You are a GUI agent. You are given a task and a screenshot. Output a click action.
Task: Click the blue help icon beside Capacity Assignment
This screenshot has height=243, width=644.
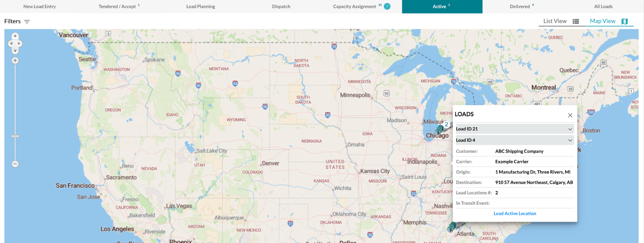[x=387, y=6]
